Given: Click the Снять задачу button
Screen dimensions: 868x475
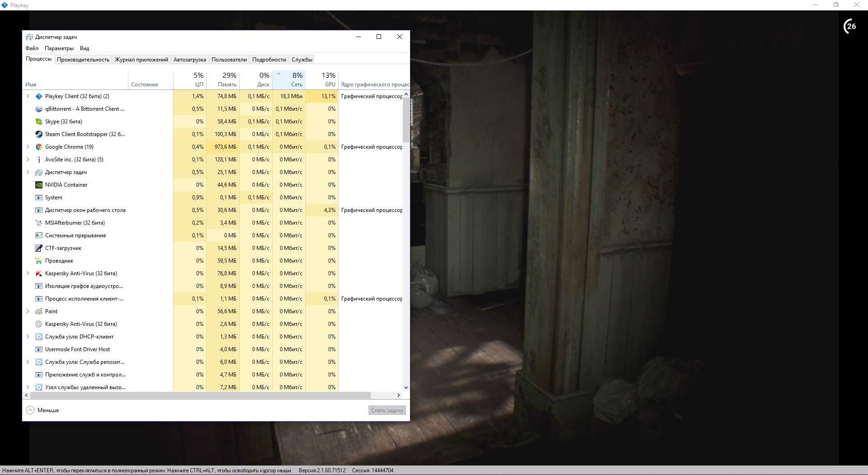Looking at the screenshot, I should (387, 410).
